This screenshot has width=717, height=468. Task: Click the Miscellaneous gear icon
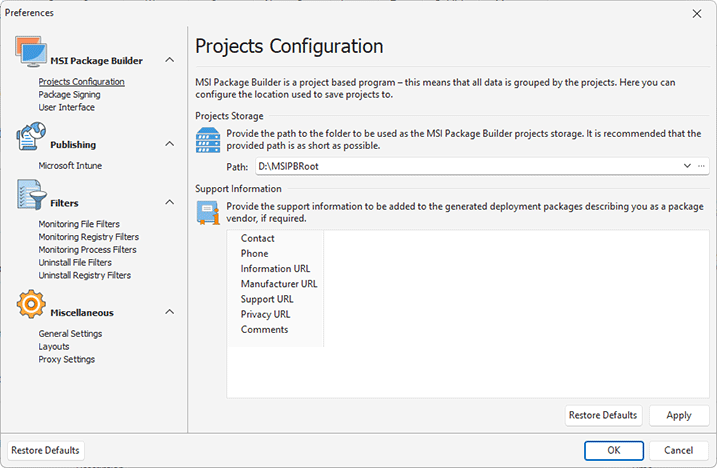(x=30, y=305)
